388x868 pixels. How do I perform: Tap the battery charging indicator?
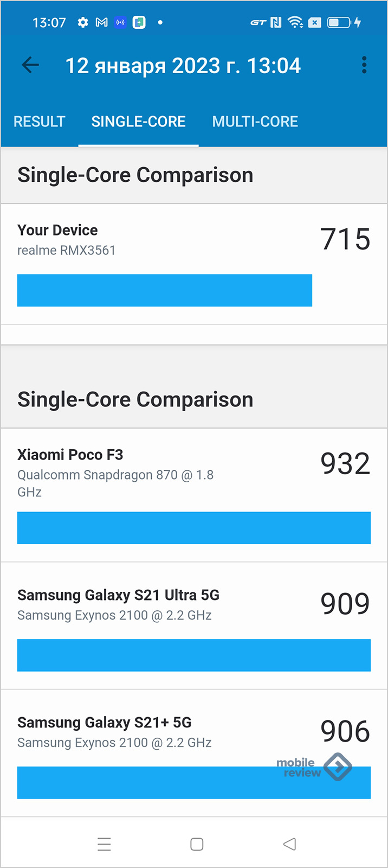pos(344,22)
